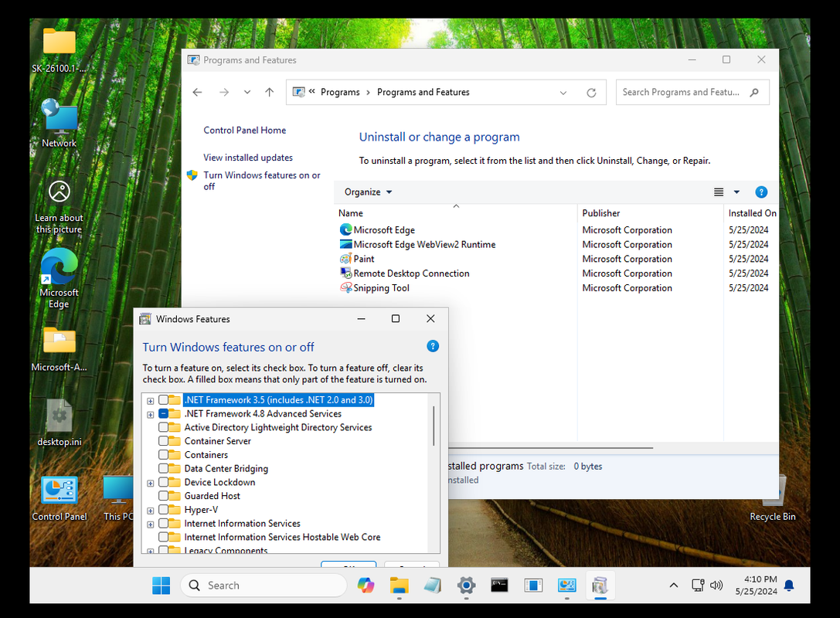Click the change view icon in toolbar
The width and height of the screenshot is (840, 618).
pyautogui.click(x=719, y=192)
